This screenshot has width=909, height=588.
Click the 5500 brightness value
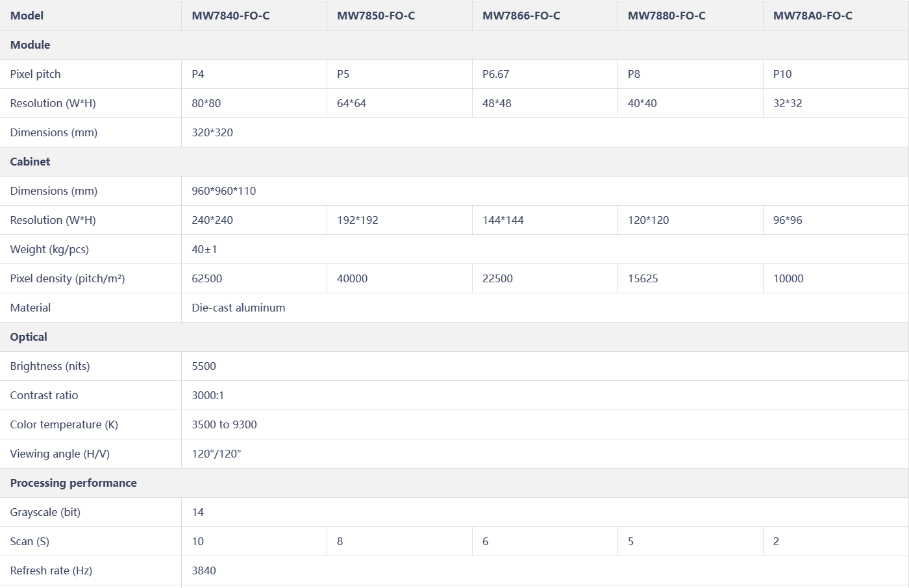[x=204, y=366]
